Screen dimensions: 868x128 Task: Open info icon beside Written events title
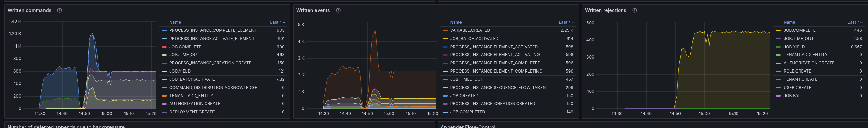(x=338, y=10)
